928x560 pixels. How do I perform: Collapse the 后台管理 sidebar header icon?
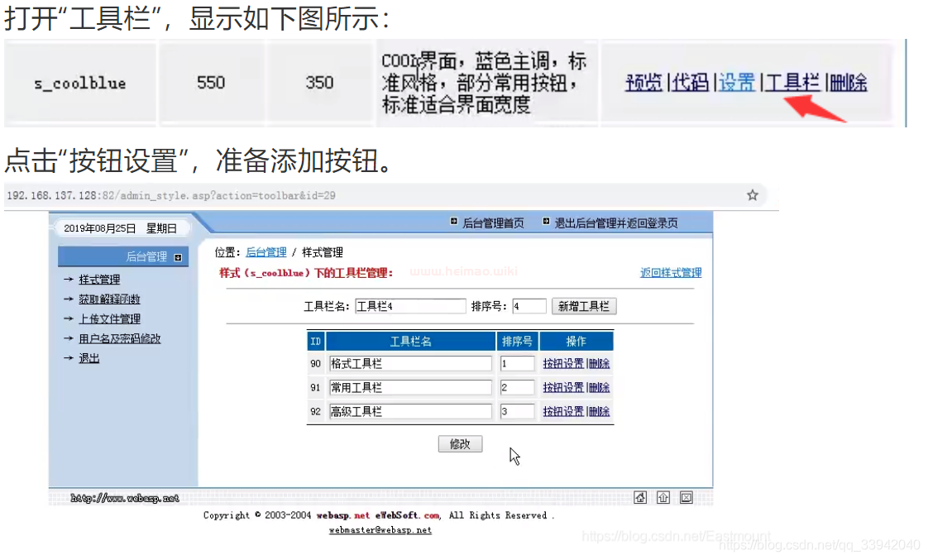178,257
